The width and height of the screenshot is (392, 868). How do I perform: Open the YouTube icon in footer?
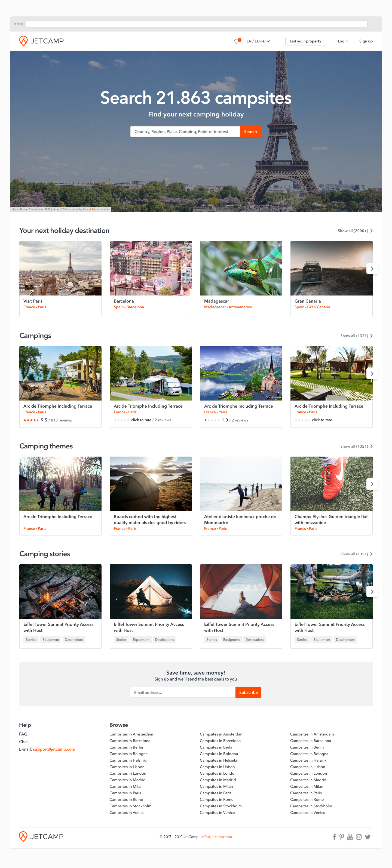[350, 837]
